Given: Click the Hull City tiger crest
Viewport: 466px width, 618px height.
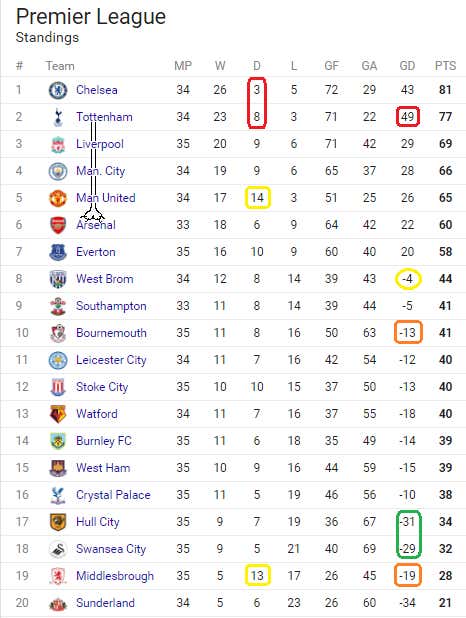Looking at the screenshot, I should (58, 522).
